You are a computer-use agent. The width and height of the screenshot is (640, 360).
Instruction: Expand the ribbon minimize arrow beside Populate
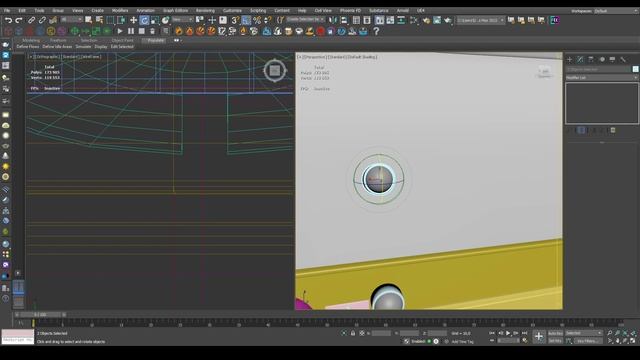pos(178,40)
